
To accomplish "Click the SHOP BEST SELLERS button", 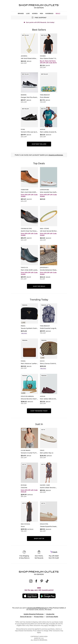I will tap(39, 144).
